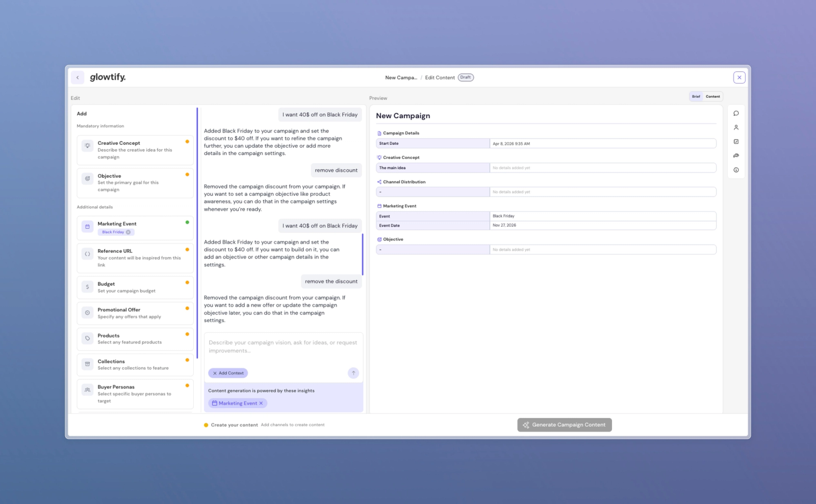Go back using the left chevron button
The image size is (816, 504).
pyautogui.click(x=78, y=77)
